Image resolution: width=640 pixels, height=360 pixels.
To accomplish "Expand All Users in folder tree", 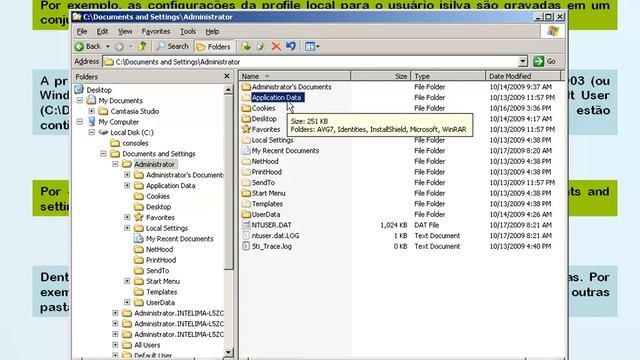I will point(116,345).
